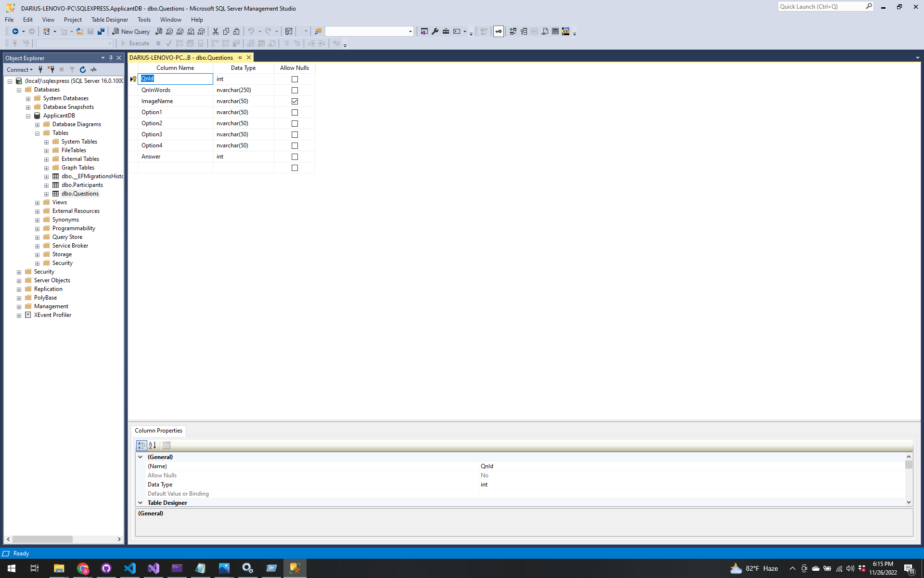Screen dimensions: 924x578
Task: Refresh Object Explorer using the refresh icon
Action: coord(83,69)
